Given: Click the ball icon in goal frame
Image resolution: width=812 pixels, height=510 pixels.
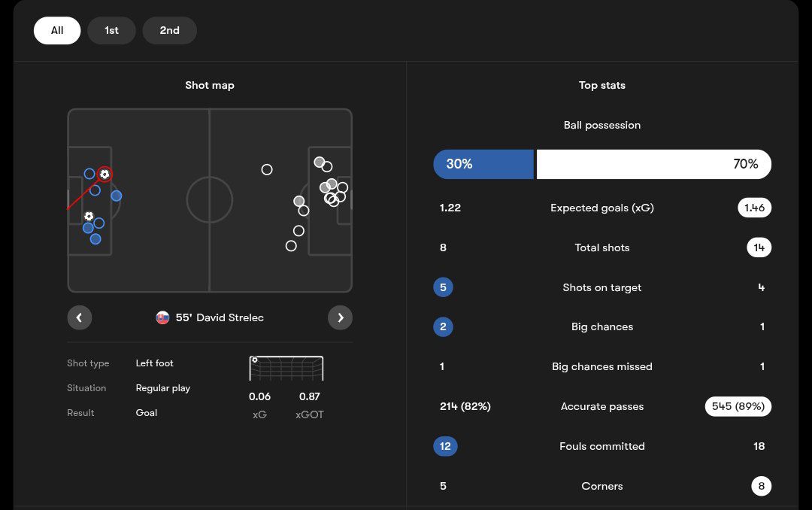Looking at the screenshot, I should pyautogui.click(x=255, y=360).
